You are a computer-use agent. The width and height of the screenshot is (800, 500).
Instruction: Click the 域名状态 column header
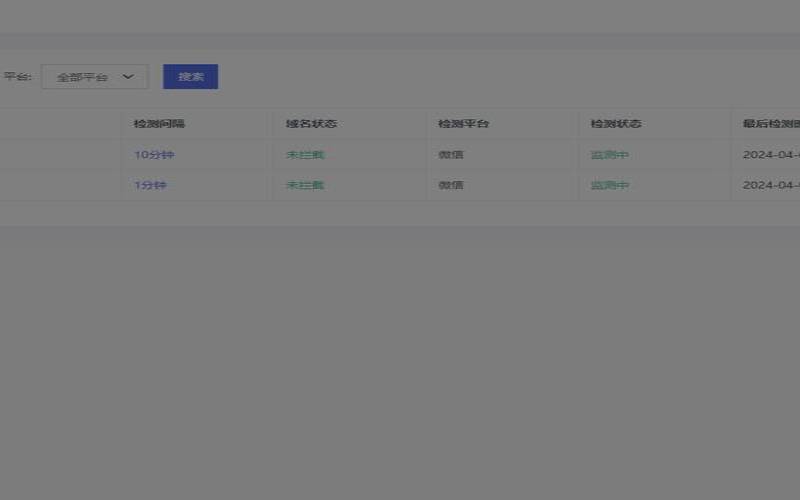click(x=311, y=124)
